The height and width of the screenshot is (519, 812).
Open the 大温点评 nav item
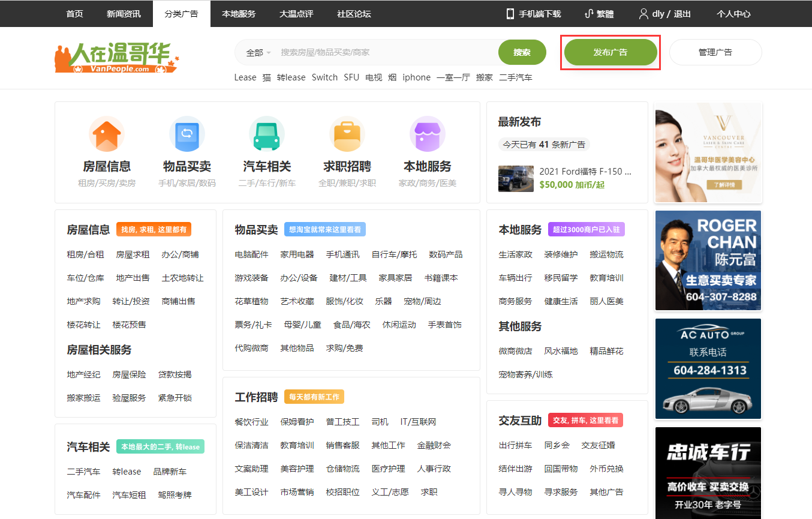pos(296,14)
